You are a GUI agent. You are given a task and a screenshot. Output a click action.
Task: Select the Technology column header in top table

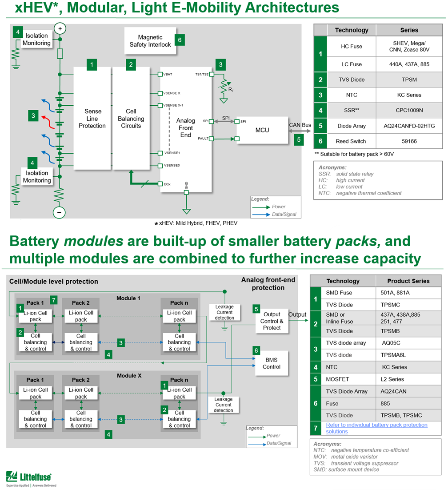353,30
